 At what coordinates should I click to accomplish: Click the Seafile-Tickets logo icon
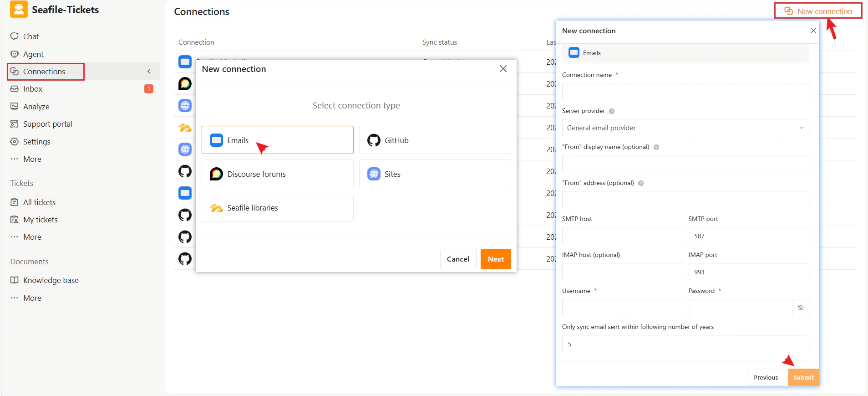(19, 9)
